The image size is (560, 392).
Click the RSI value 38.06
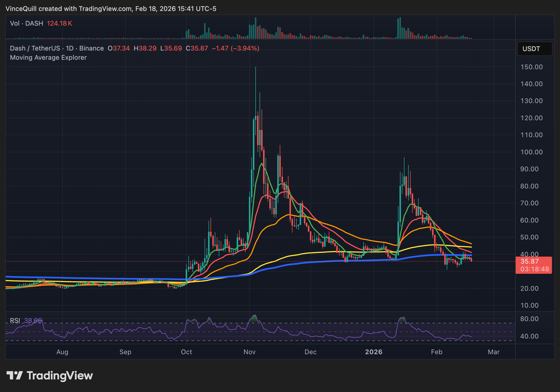(x=33, y=321)
